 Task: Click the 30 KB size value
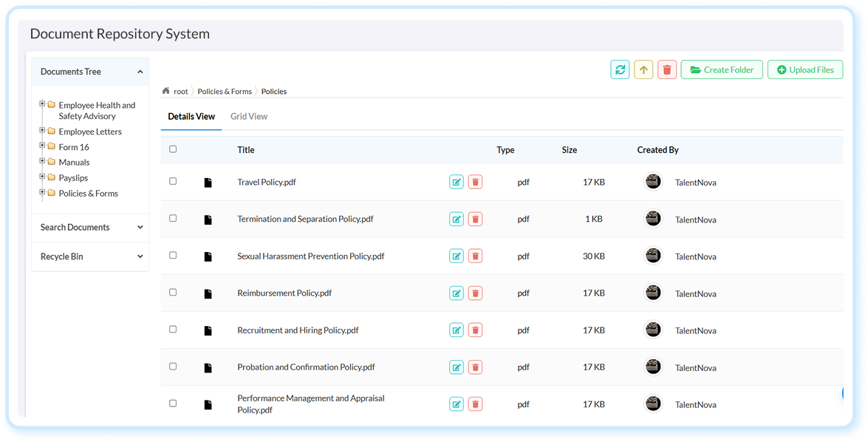[593, 256]
